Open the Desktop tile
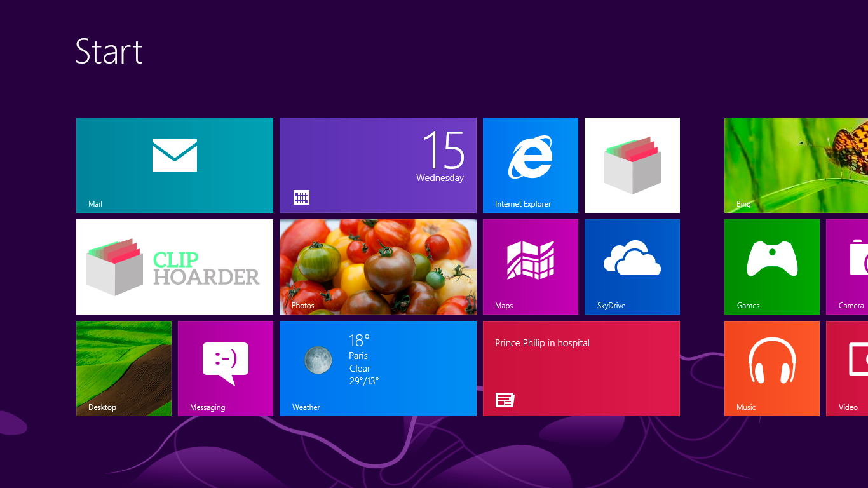The width and height of the screenshot is (868, 488). click(124, 369)
